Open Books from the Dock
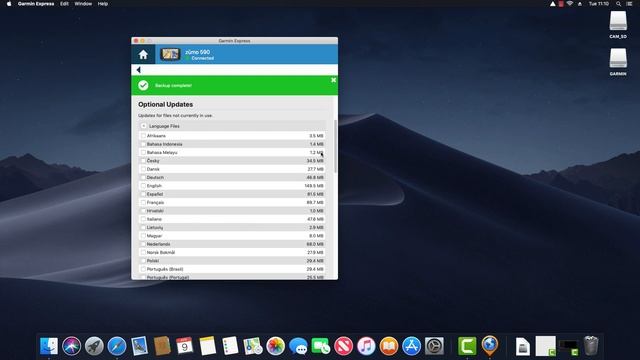Viewport: 640px width, 360px height. coord(389,346)
